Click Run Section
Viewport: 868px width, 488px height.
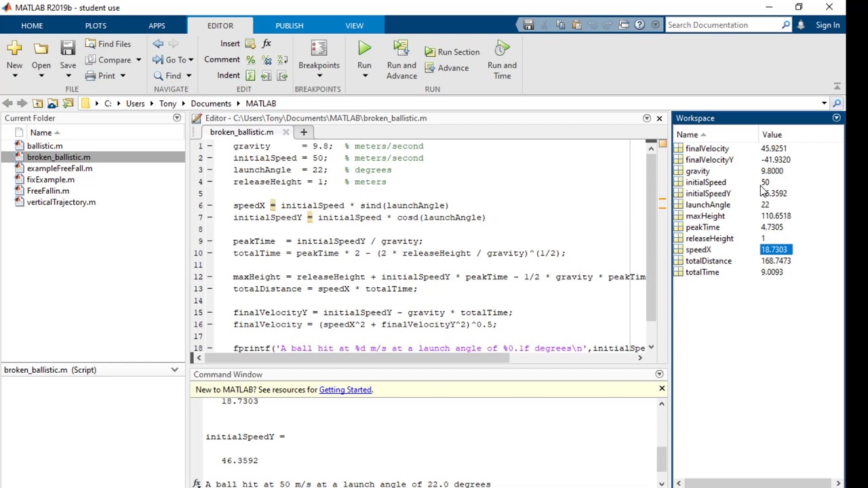(452, 52)
